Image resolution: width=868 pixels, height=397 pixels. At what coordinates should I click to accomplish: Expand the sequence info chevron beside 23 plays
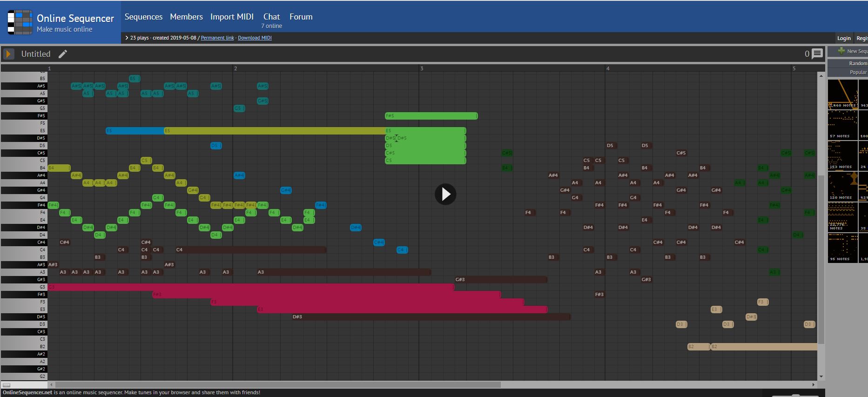tap(127, 38)
